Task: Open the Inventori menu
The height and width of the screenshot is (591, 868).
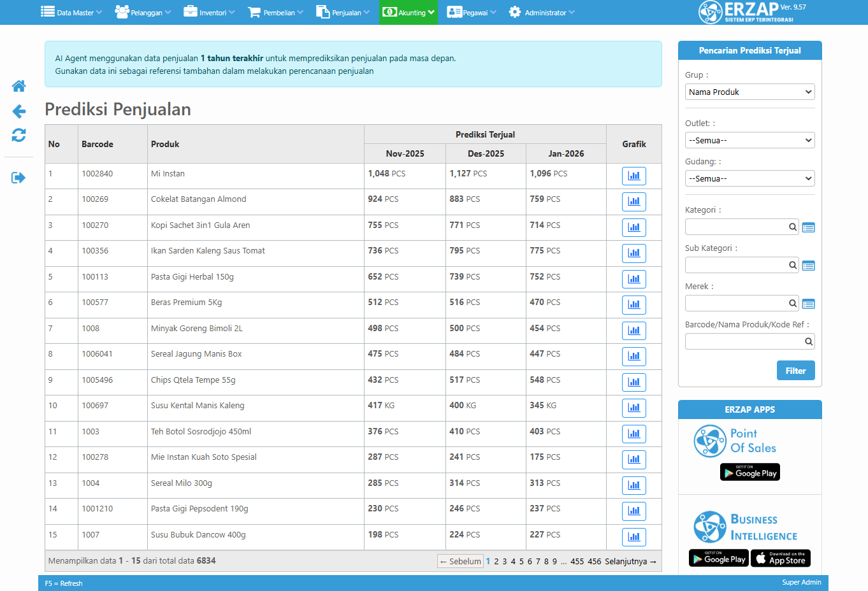Action: pos(209,12)
